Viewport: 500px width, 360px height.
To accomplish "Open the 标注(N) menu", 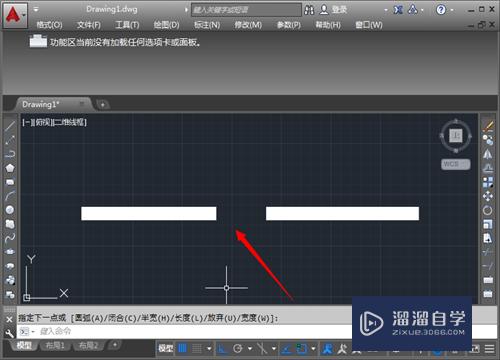I will point(207,25).
